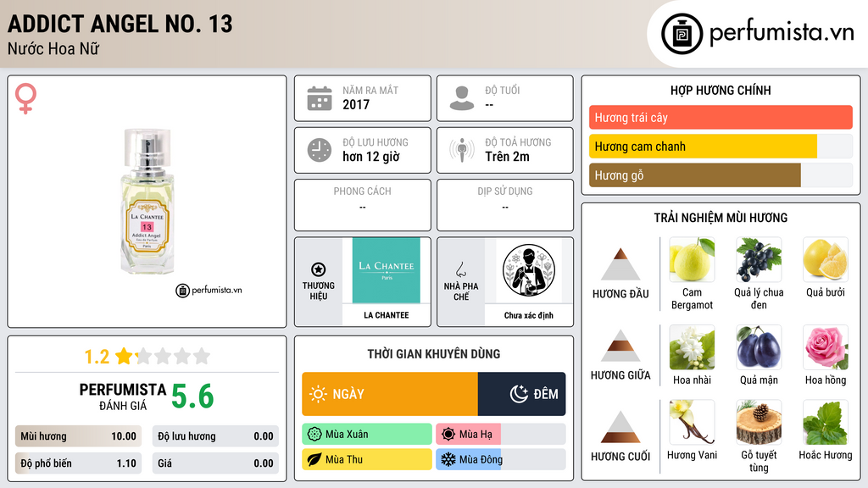
Task: Click the flower icon beside Mùa Xuân
Action: pos(314,435)
